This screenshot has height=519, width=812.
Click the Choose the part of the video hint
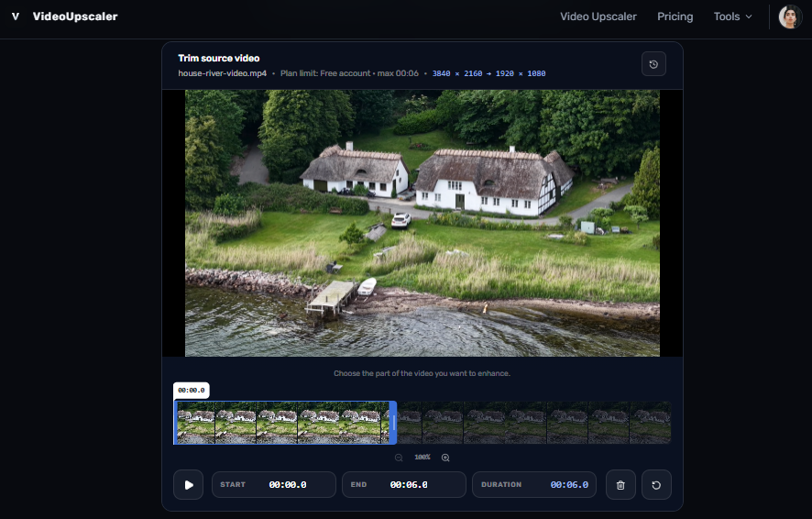pos(422,373)
